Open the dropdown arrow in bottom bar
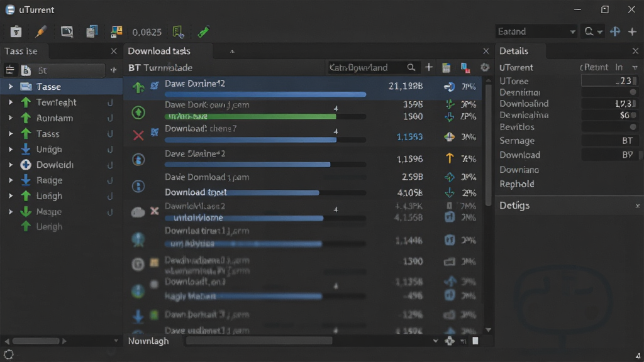Viewport: 644px width, 362px height. [435, 341]
